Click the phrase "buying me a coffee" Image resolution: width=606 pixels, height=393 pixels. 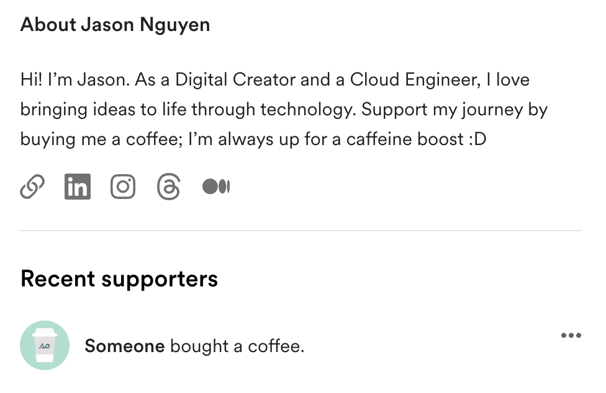click(99, 140)
